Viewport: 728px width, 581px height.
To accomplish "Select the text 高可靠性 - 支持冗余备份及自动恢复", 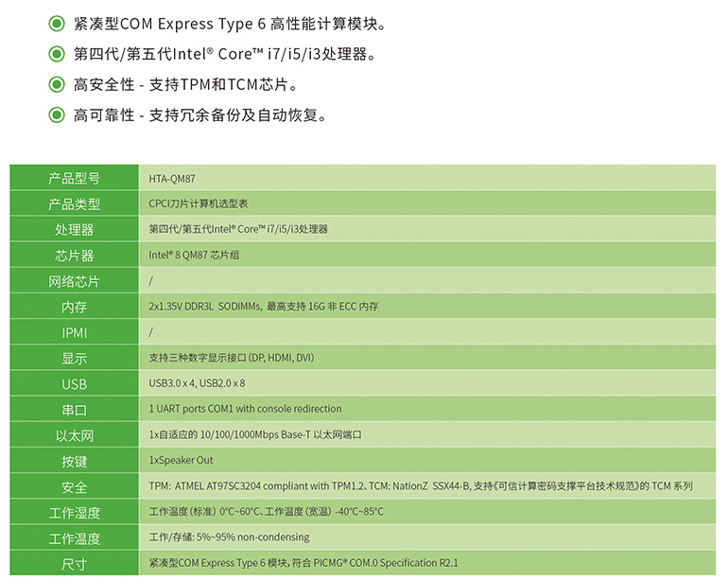I will [200, 115].
